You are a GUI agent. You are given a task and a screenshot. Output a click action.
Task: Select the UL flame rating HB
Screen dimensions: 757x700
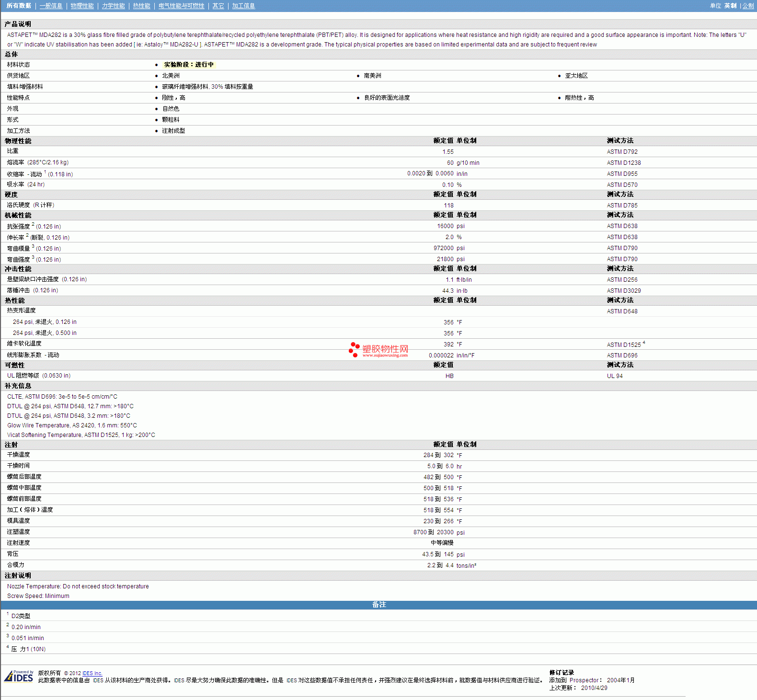[449, 376]
